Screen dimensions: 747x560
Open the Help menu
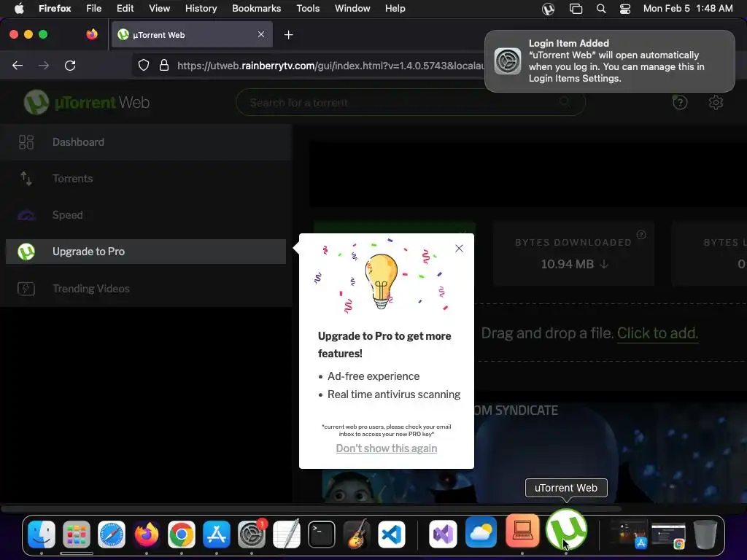tap(395, 9)
